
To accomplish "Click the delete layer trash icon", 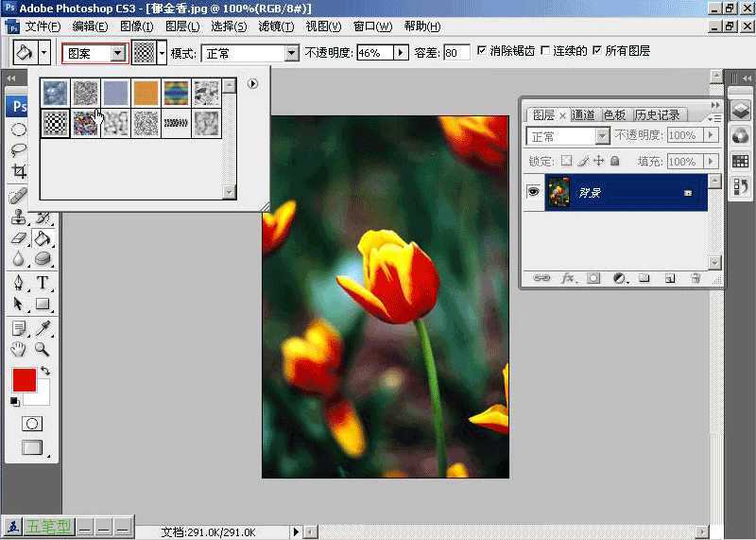I will (x=696, y=278).
